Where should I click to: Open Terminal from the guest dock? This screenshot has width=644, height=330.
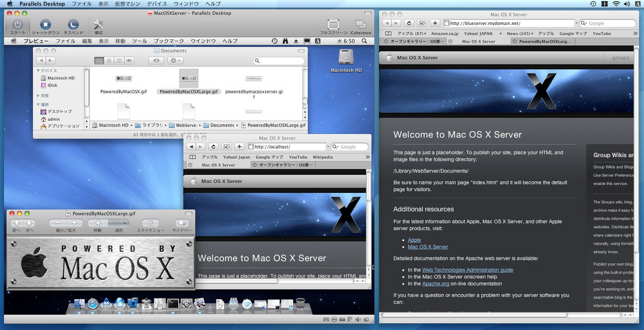[173, 304]
